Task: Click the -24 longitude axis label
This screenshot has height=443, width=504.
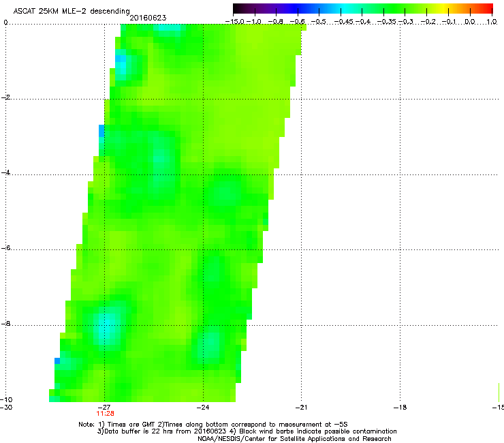Action: click(203, 407)
